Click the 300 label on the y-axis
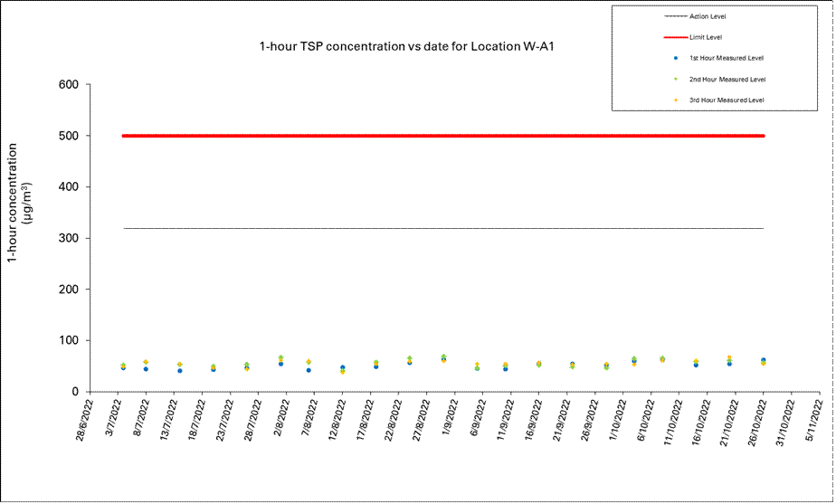 click(x=68, y=238)
